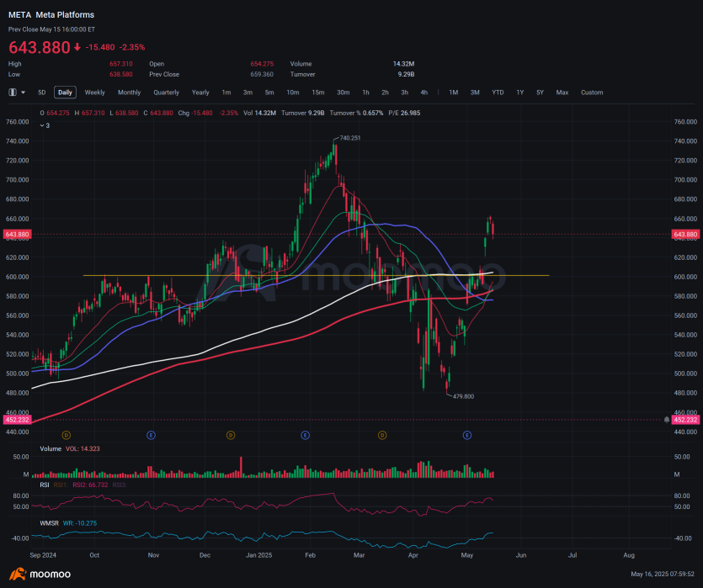This screenshot has width=703, height=588.
Task: Select the 1m minute interval
Action: [226, 93]
